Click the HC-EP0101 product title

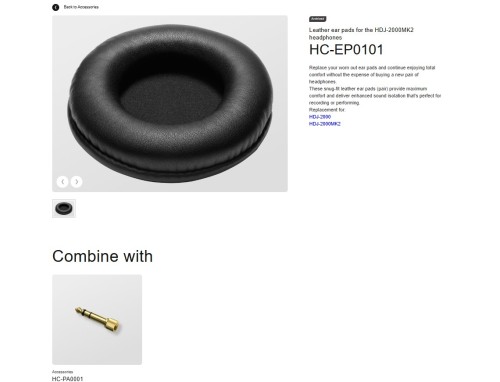tap(346, 50)
